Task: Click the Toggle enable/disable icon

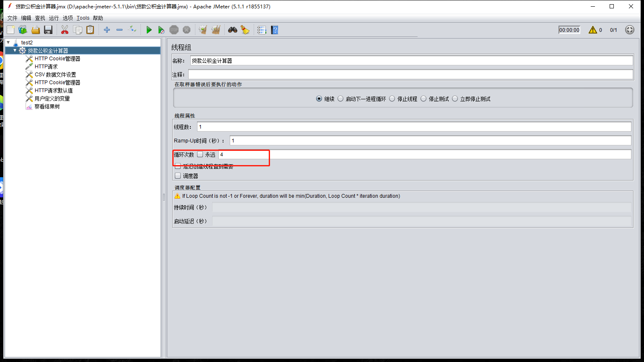Action: 132,30
